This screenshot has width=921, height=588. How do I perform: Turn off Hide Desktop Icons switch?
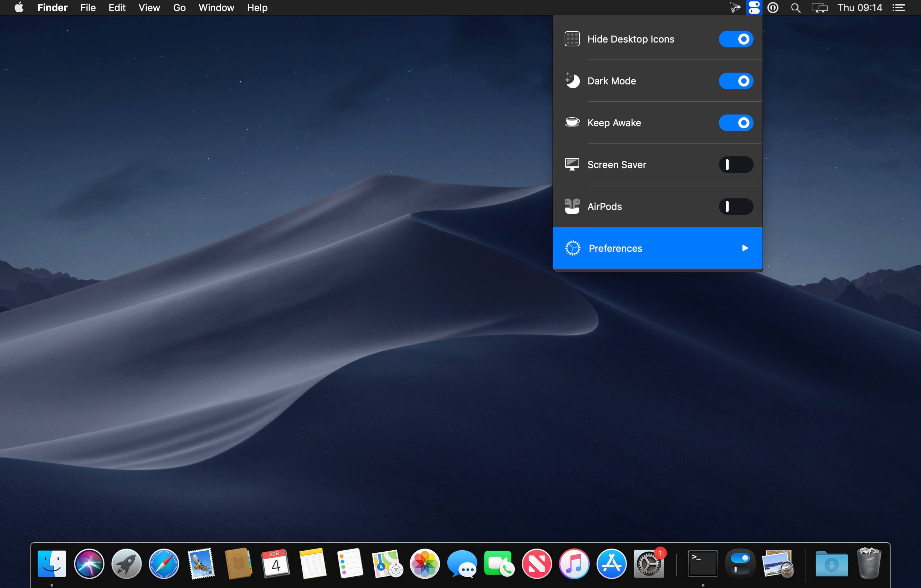(x=736, y=39)
